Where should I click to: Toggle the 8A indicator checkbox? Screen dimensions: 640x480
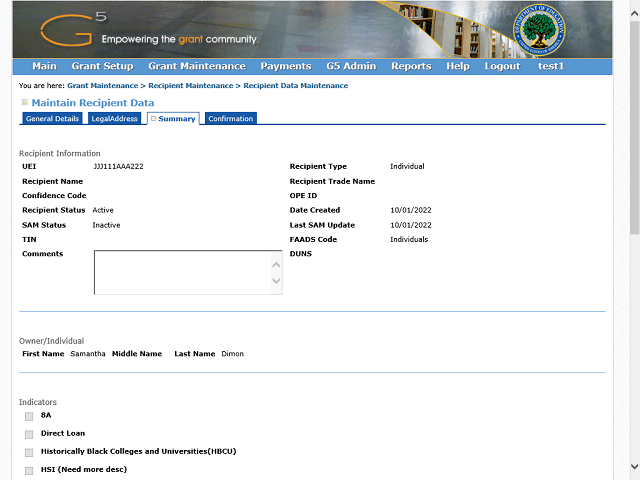(x=29, y=416)
